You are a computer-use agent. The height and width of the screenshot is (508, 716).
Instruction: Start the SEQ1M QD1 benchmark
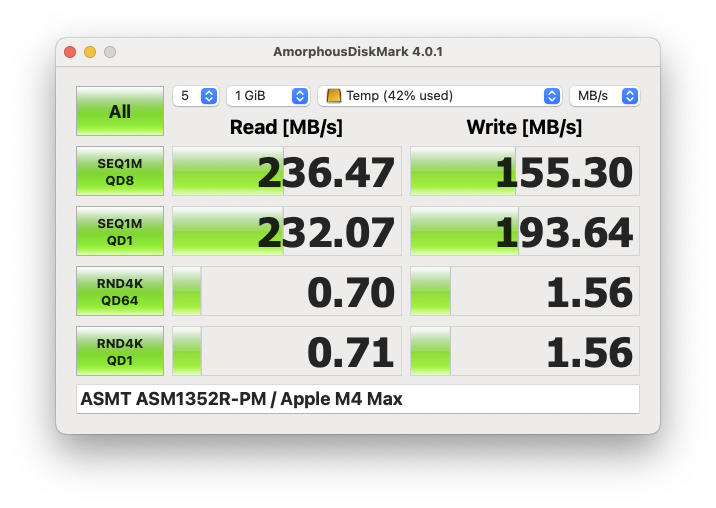point(120,231)
